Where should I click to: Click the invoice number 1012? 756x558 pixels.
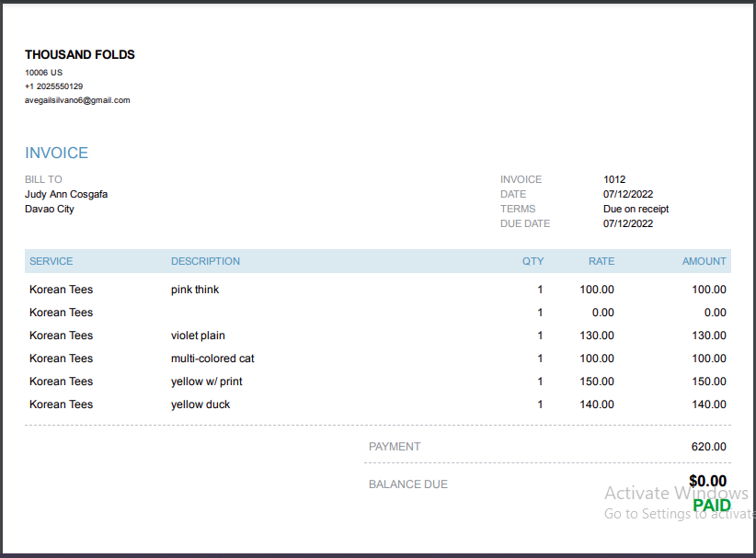tap(614, 179)
